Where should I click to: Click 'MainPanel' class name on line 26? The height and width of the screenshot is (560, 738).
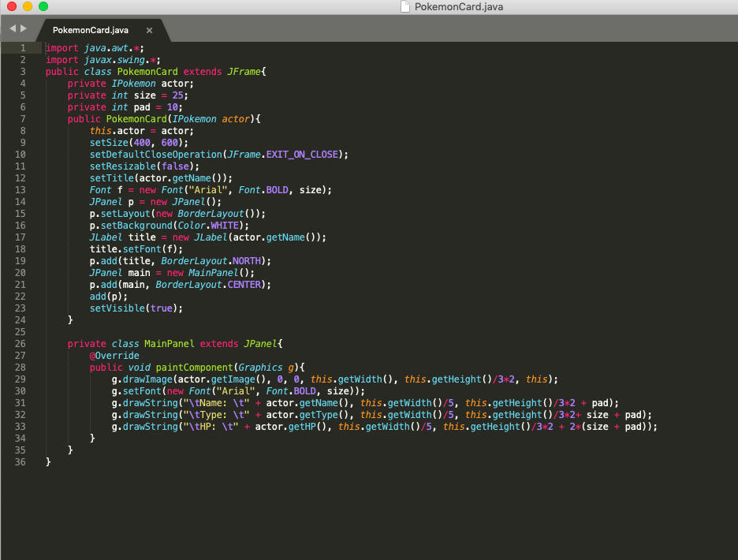tap(170, 344)
